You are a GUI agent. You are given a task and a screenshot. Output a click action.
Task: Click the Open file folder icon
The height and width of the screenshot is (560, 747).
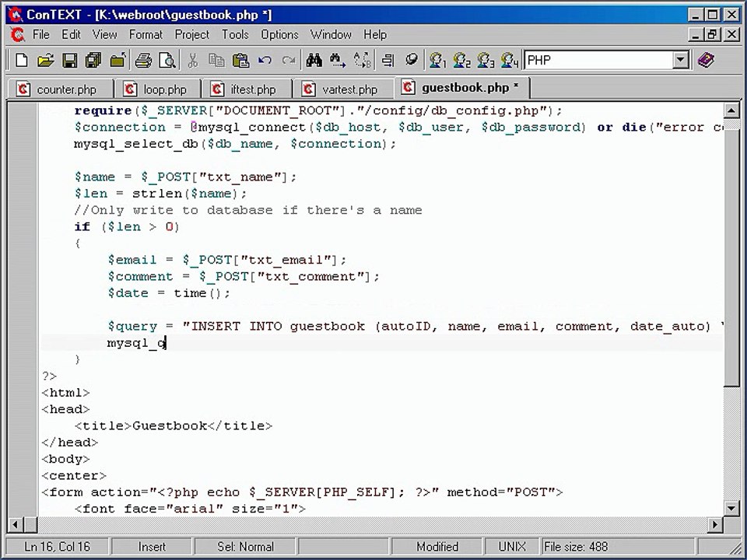(46, 61)
